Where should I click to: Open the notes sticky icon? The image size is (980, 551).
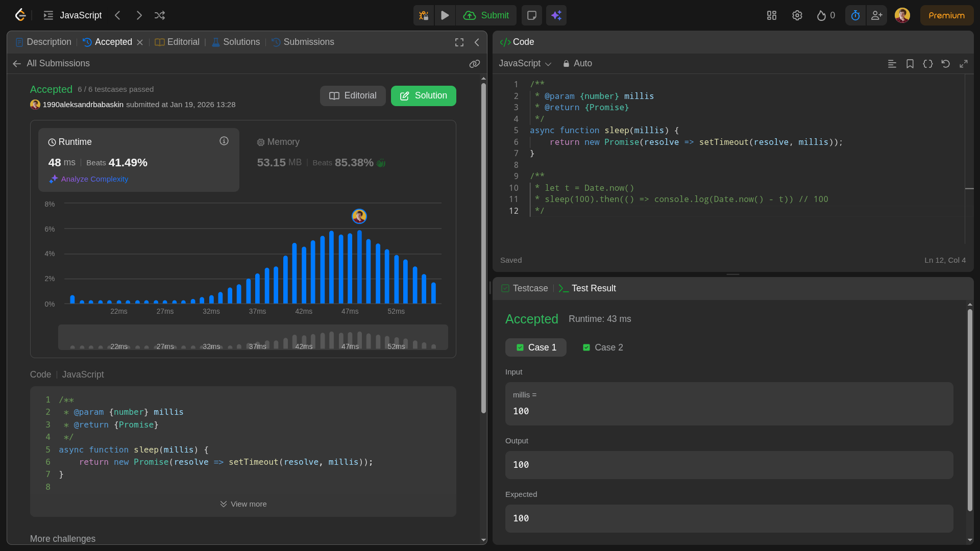click(531, 15)
